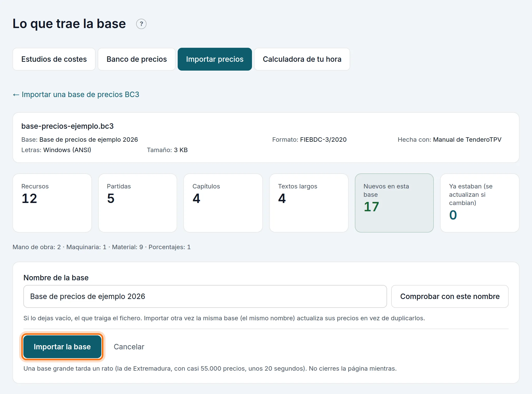Image resolution: width=532 pixels, height=394 pixels.
Task: Switch to Banco de precios tab
Action: pos(137,59)
